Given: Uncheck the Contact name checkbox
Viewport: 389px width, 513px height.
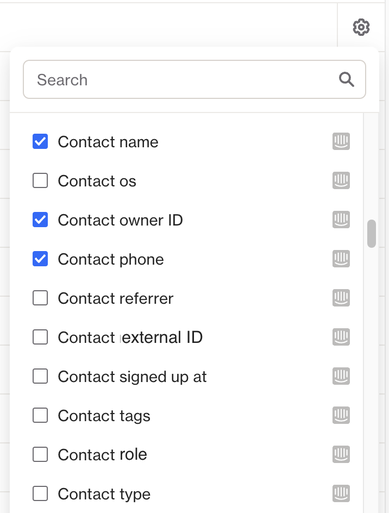Looking at the screenshot, I should [40, 141].
